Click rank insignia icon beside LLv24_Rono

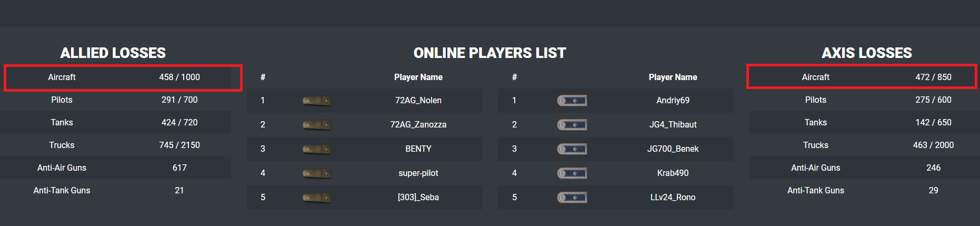pos(572,198)
